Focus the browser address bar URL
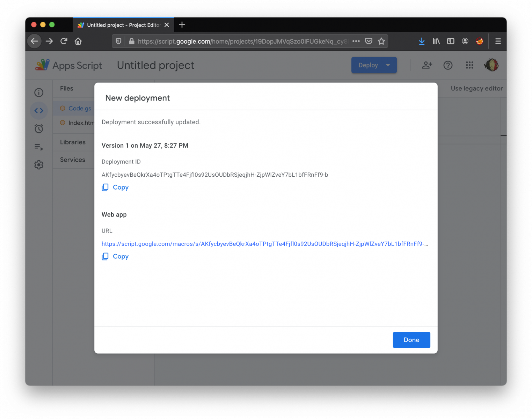This screenshot has height=419, width=532. point(243,42)
